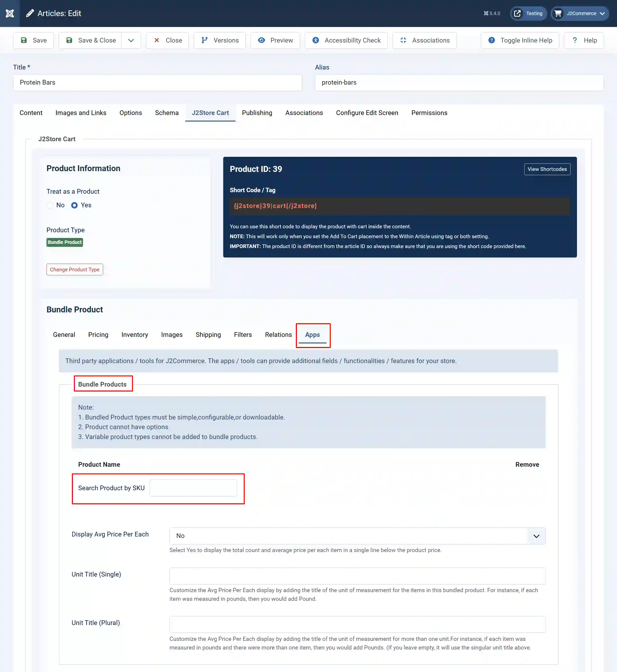
Task: Click into the Alias field
Action: tap(459, 83)
